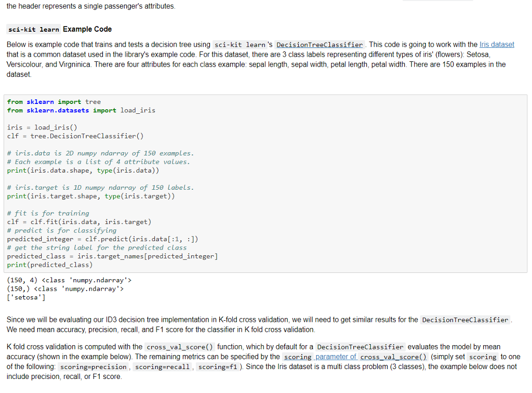
Task: Click the cross_val_score() linked text
Action: (x=393, y=357)
